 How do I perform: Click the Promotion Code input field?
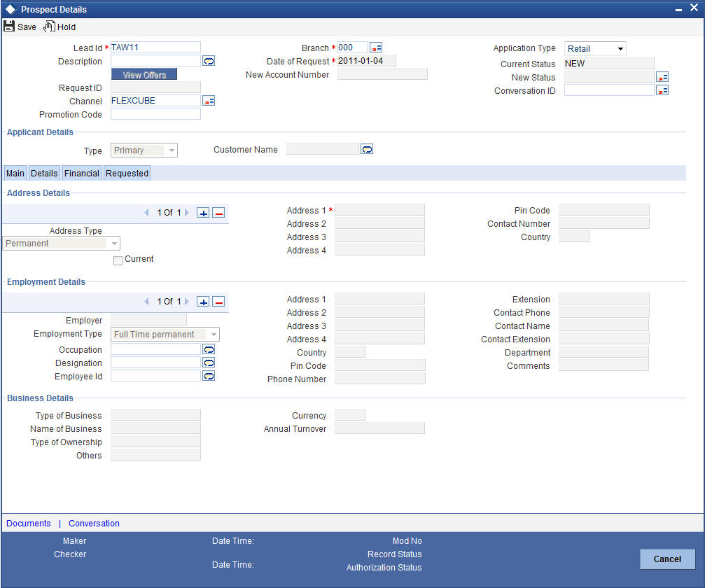155,114
